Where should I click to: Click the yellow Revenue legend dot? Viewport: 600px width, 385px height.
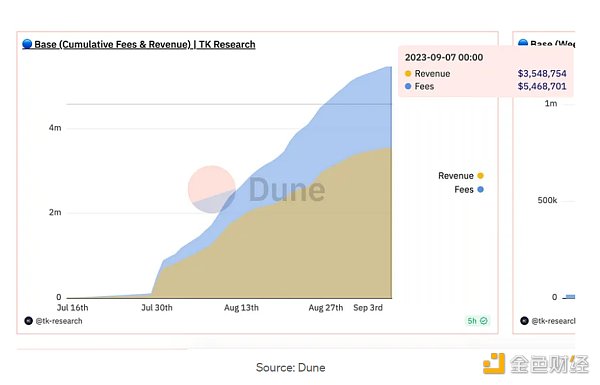(481, 176)
